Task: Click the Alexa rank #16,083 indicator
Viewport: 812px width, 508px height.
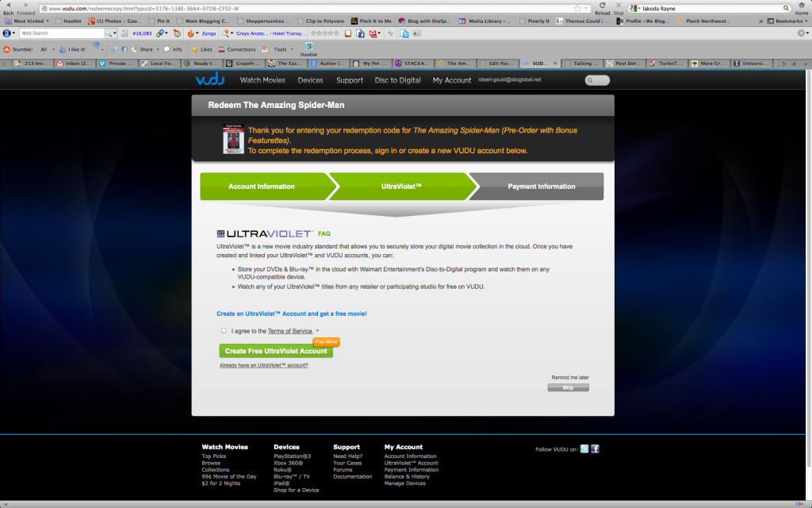Action: [141, 33]
